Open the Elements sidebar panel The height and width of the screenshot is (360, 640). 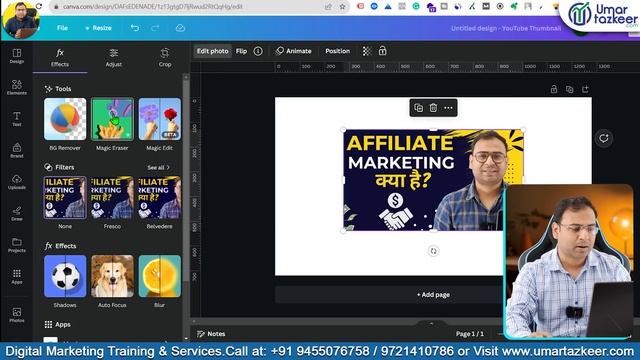(17, 87)
